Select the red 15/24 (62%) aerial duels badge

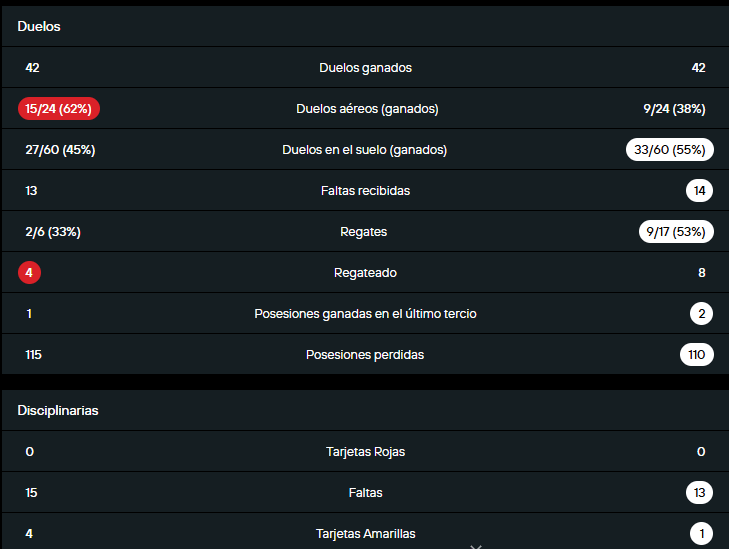59,109
